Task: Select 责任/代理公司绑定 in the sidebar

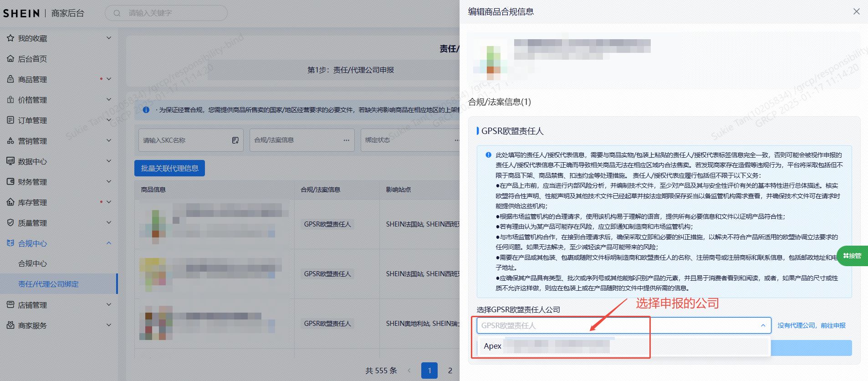Action: (59, 284)
